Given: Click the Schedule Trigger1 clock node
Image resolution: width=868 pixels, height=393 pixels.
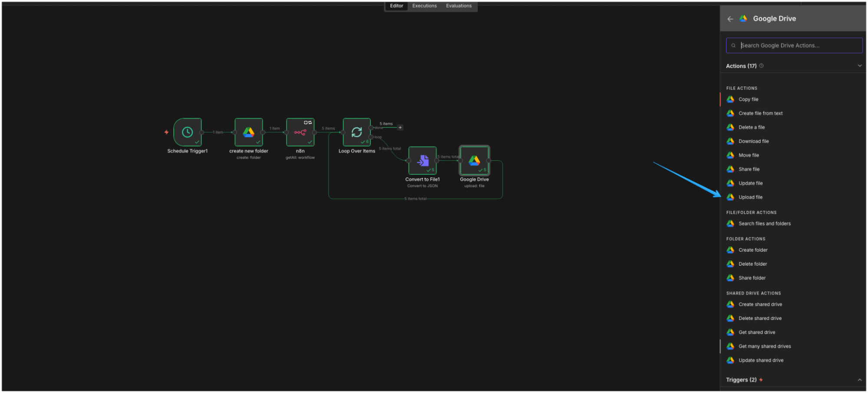Looking at the screenshot, I should (187, 132).
